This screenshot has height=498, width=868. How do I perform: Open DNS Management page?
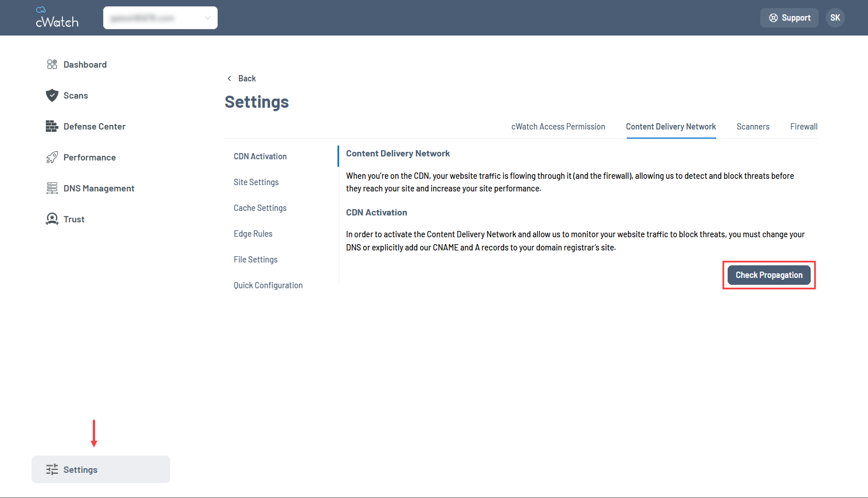[x=99, y=188]
